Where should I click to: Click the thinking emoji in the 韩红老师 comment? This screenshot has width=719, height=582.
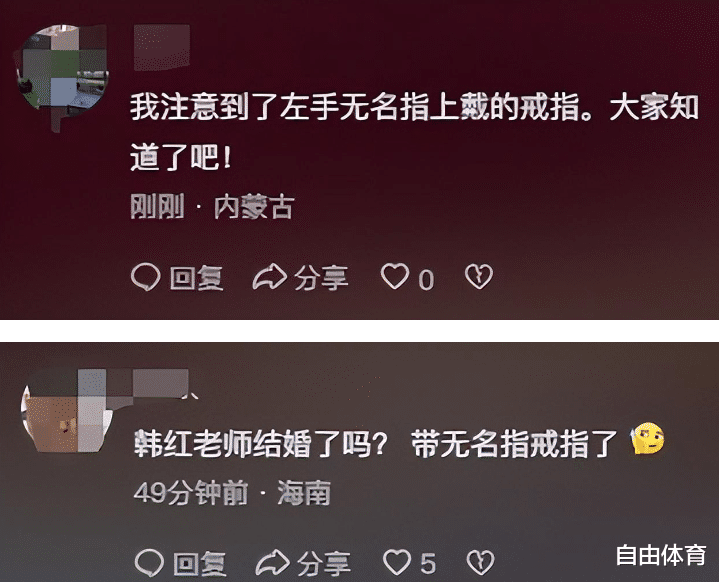(x=647, y=438)
